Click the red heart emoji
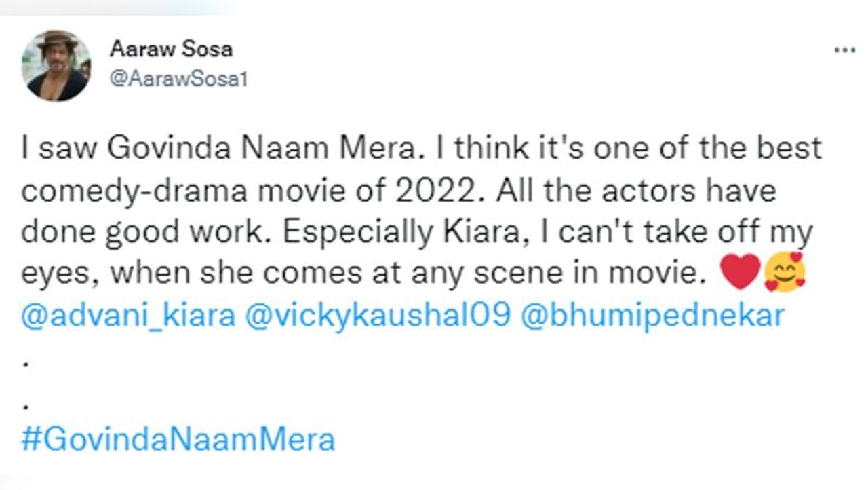 (x=741, y=272)
